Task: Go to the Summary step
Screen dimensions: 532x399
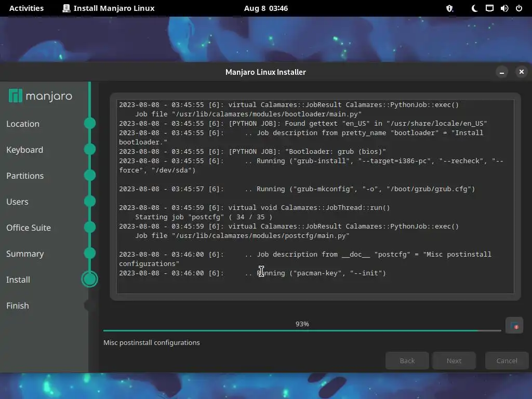Action: [x=25, y=254]
